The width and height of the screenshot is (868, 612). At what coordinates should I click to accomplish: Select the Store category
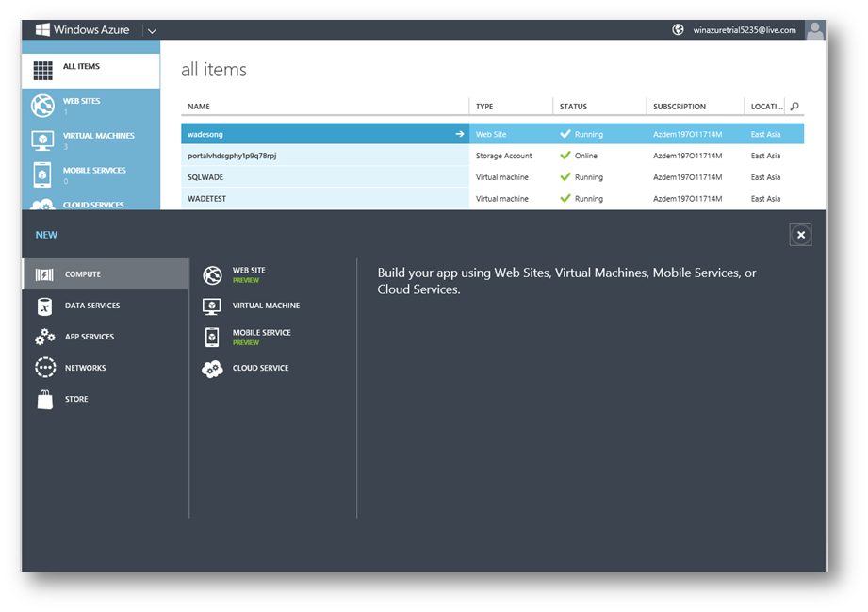pos(106,399)
